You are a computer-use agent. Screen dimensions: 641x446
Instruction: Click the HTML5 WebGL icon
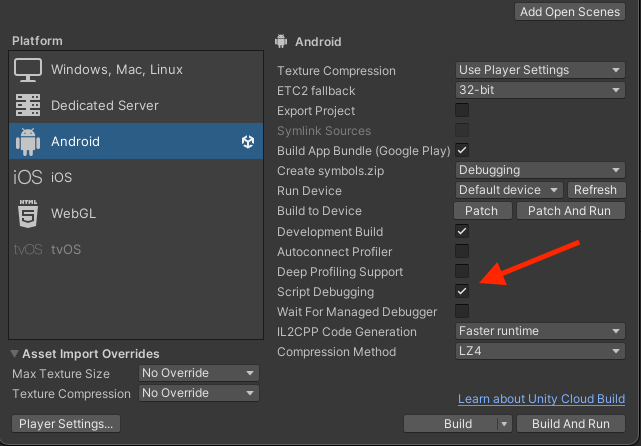28,213
